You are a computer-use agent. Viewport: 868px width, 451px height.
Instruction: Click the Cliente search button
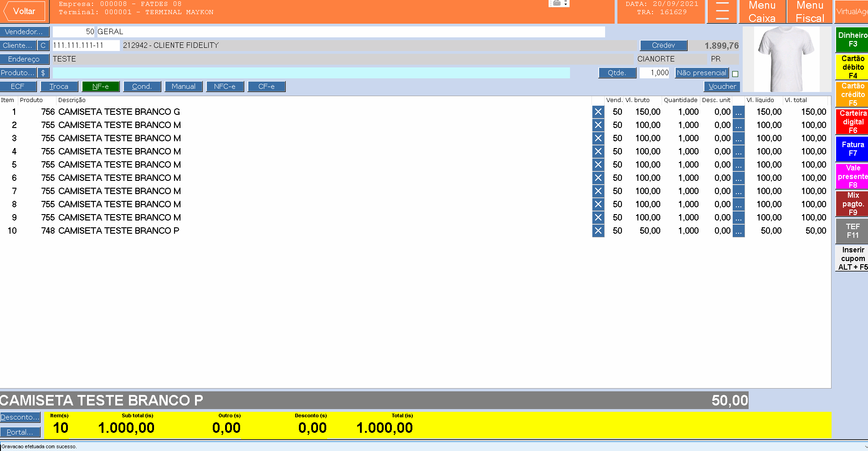pos(18,46)
